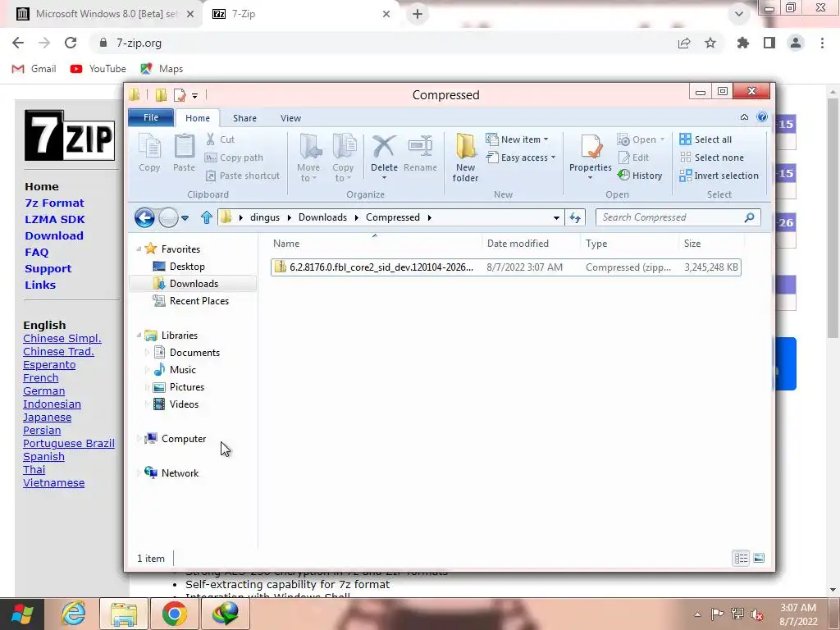Click the Paste icon in the ribbon
840x630 pixels.
pos(184,153)
